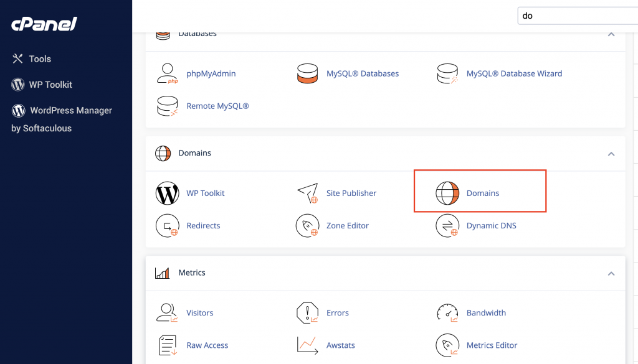The height and width of the screenshot is (364, 638).
Task: Open WordPress Manager by Softaculous in sidebar
Action: pyautogui.click(x=62, y=119)
